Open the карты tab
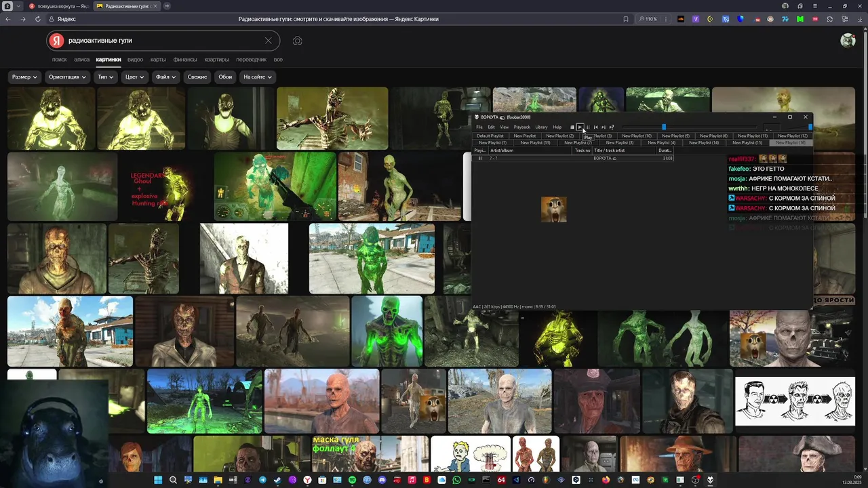868x488 pixels. click(x=158, y=60)
